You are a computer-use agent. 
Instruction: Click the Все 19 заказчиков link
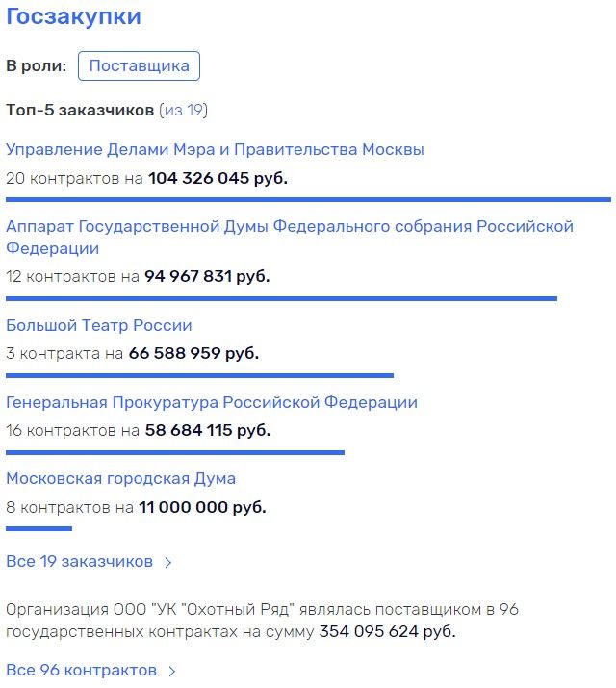pyautogui.click(x=80, y=561)
